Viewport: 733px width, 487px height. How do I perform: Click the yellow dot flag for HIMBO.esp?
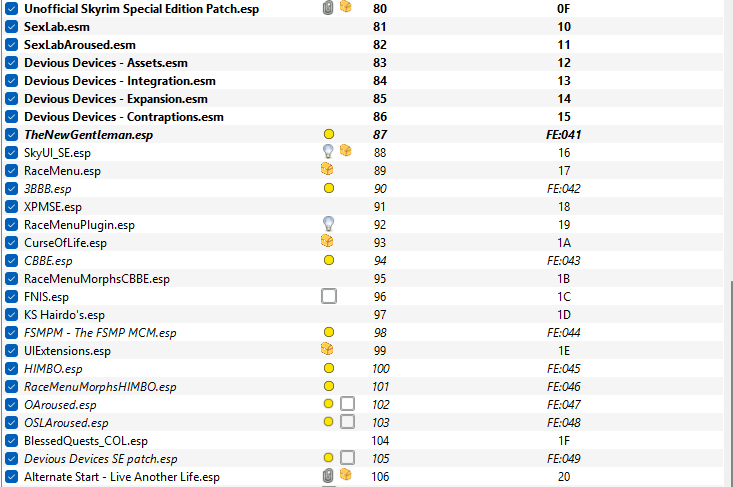(329, 368)
